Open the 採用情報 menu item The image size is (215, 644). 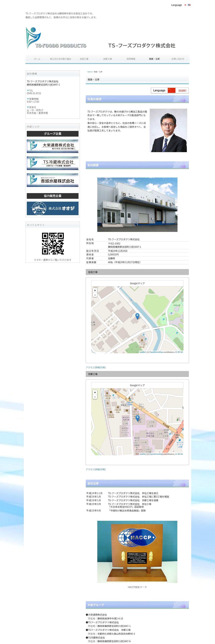[x=131, y=59]
